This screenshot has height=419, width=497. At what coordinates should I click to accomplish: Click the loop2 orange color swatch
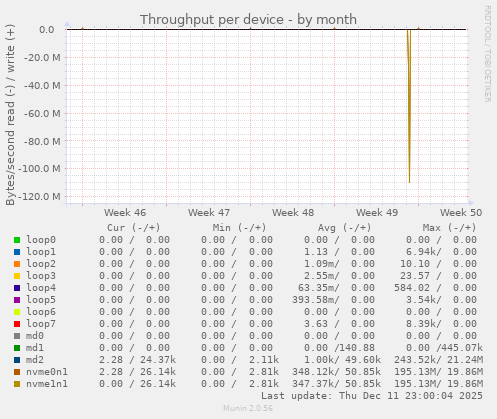point(17,264)
